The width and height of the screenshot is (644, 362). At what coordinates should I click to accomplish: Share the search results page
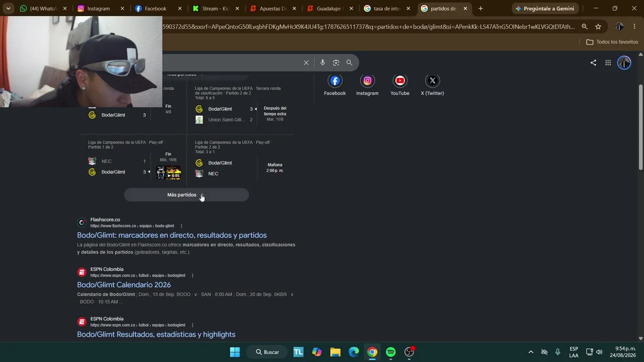593,63
